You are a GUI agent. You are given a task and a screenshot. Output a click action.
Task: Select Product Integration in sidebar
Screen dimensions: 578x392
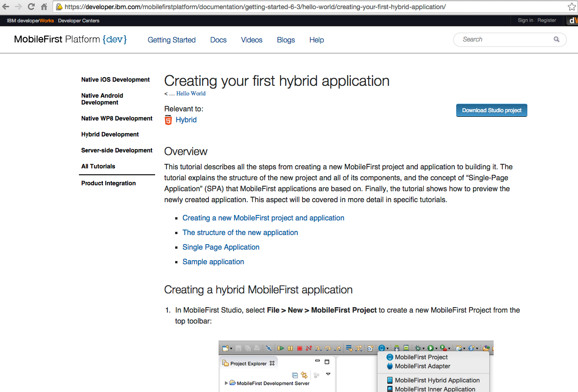pyautogui.click(x=109, y=183)
